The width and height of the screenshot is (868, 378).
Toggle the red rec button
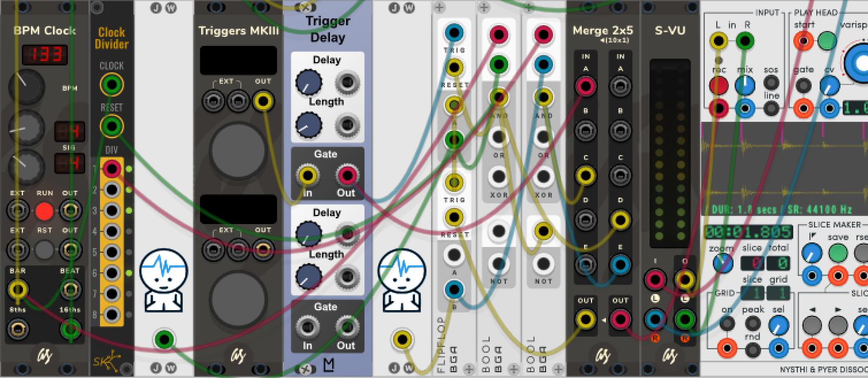pos(718,86)
